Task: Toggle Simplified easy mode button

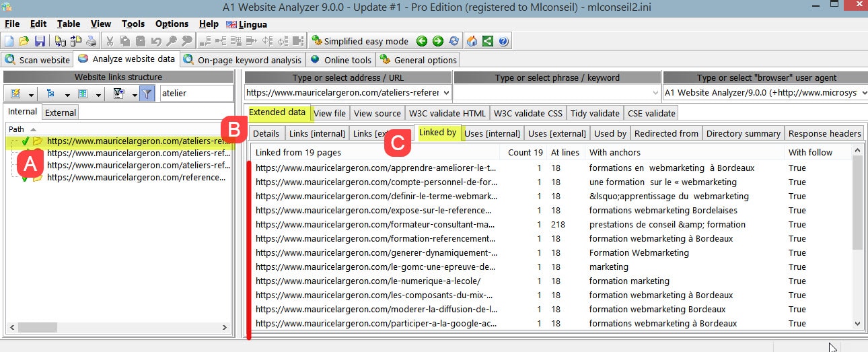Action: coord(360,41)
